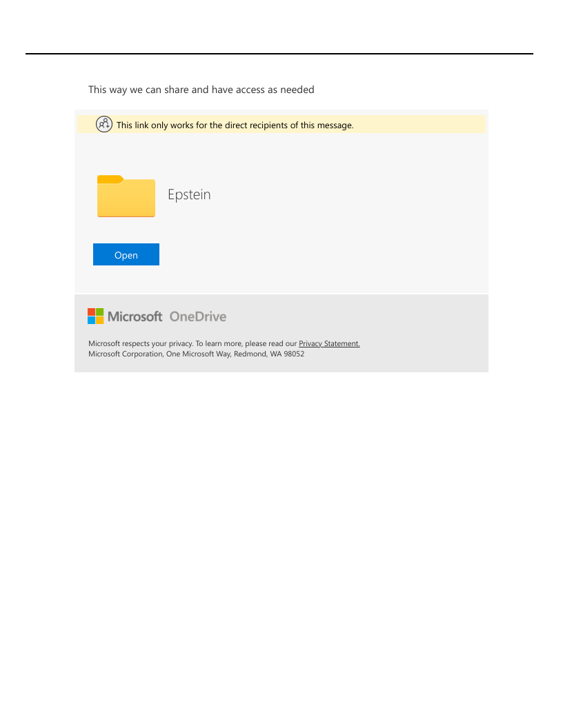Click the Microsoft Corporation address line

[x=196, y=354]
